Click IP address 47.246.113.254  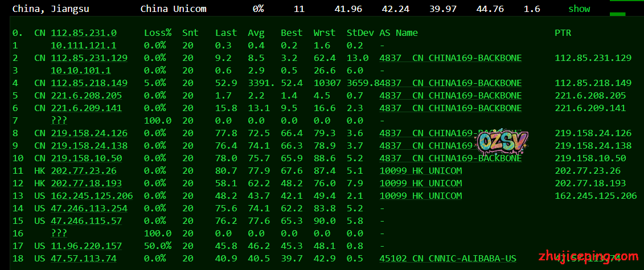[89, 208]
